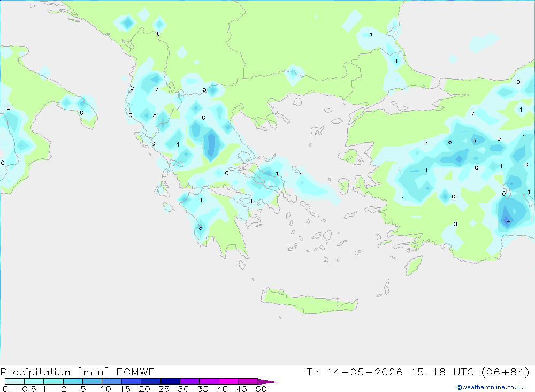
Task: Pick the 35–40 mm violet legend swatch
Action: [209, 381]
